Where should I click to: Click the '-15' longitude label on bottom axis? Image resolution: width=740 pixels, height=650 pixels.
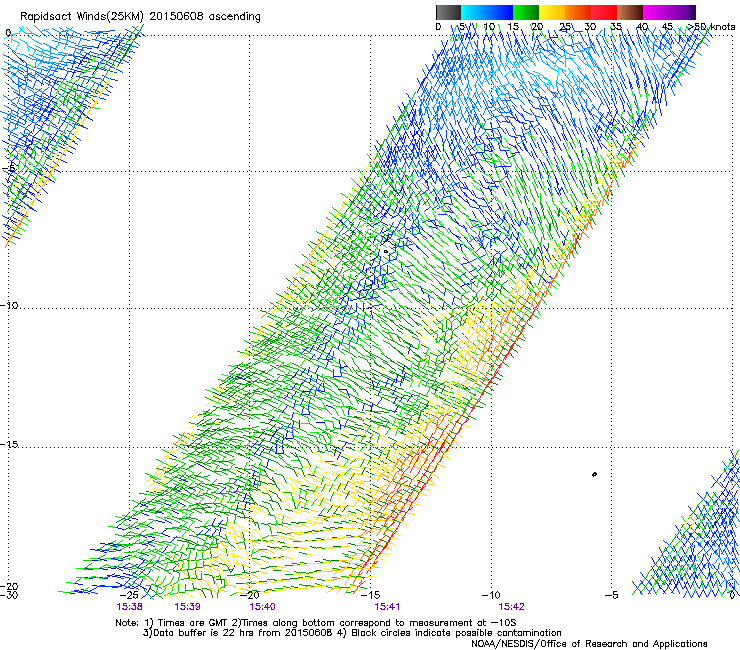click(x=370, y=595)
